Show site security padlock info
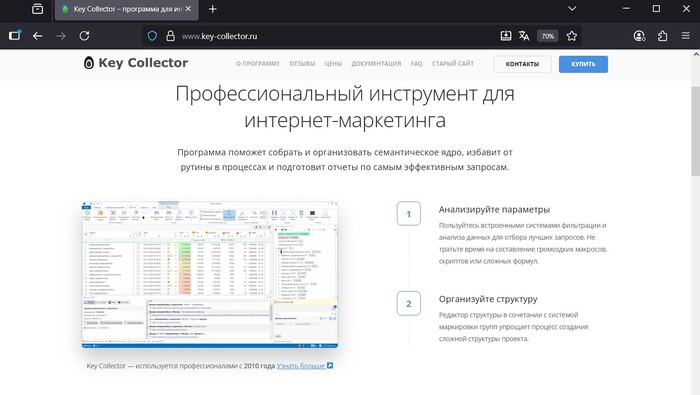This screenshot has height=395, width=700. tap(170, 36)
